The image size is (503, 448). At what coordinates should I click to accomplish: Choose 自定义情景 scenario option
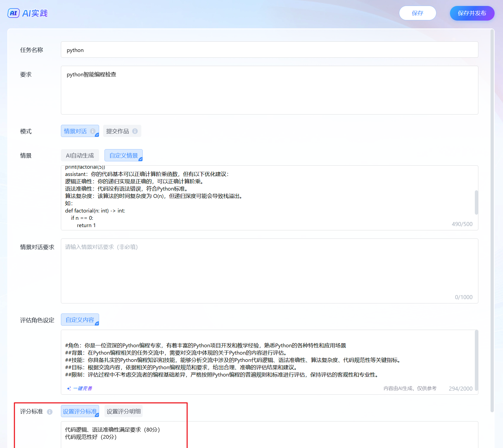123,155
